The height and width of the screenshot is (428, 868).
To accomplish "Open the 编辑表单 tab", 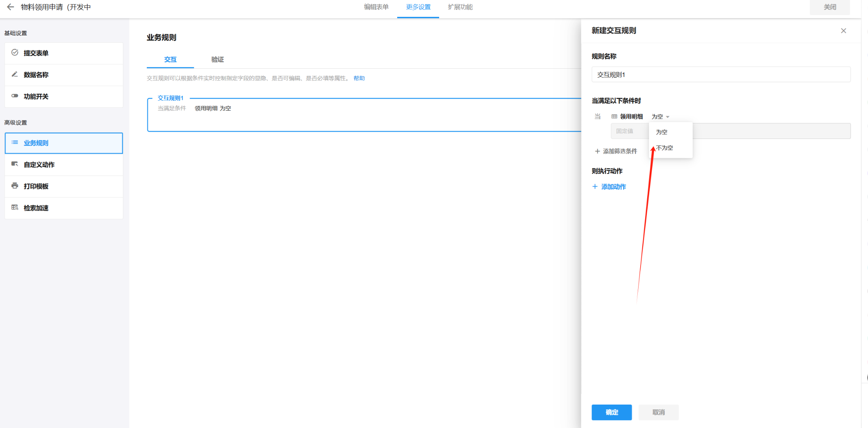I will 376,7.
